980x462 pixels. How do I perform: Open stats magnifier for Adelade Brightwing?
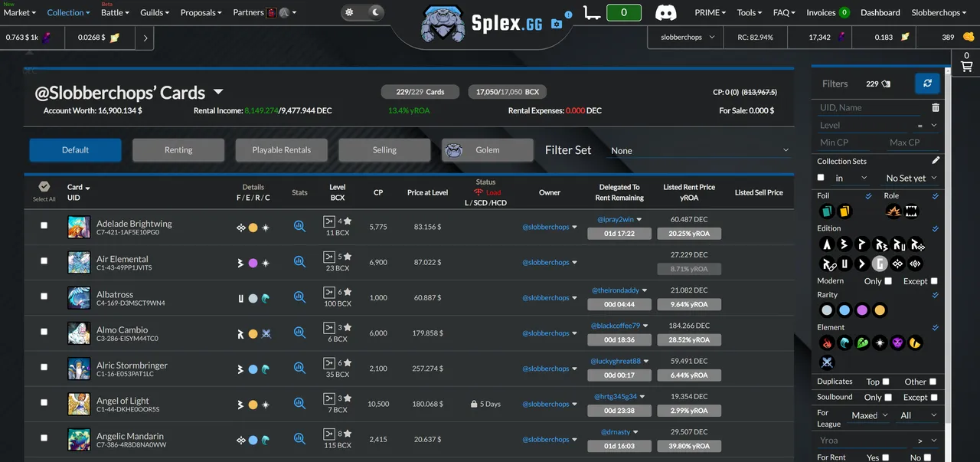pos(299,227)
